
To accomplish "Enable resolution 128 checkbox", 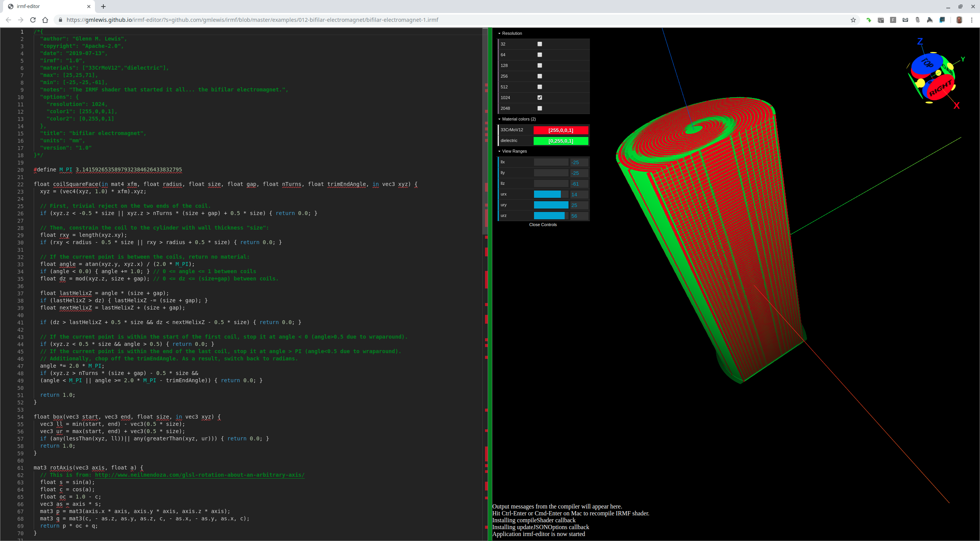I will point(540,65).
